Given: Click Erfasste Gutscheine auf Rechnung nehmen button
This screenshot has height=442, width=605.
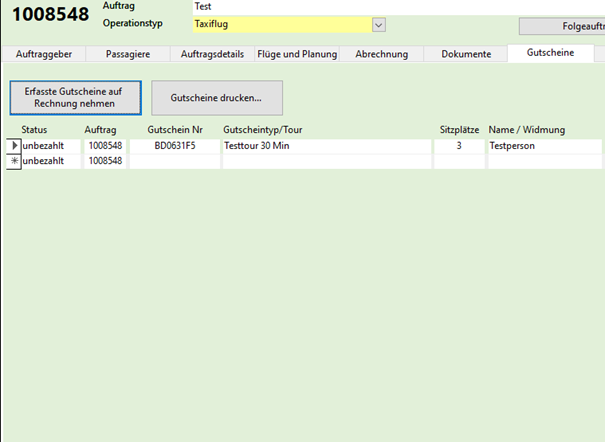Looking at the screenshot, I should [75, 97].
